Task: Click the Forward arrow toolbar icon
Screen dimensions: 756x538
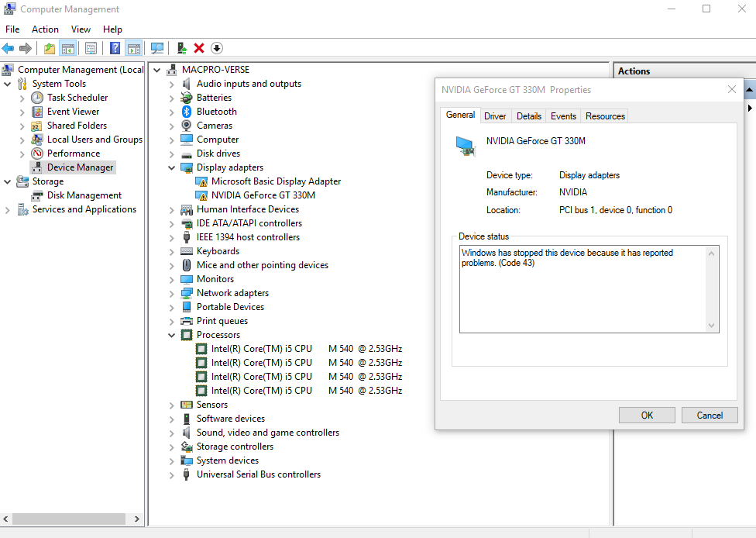Action: 26,48
